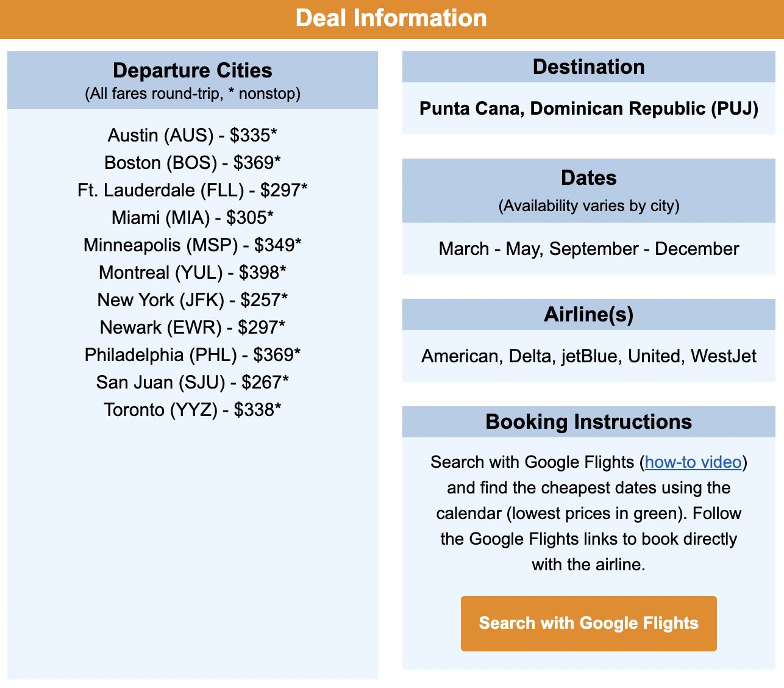Image resolution: width=784 pixels, height=688 pixels.
Task: Select the Boston (BOS) $369 fare
Action: [x=192, y=163]
